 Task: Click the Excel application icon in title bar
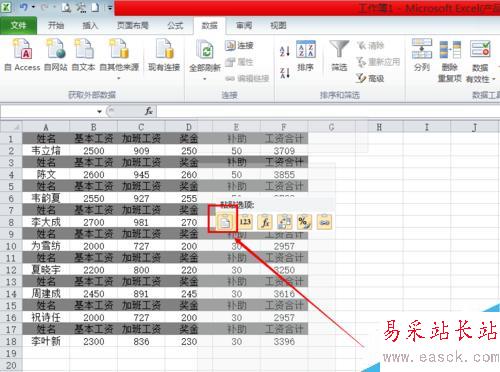pos(6,7)
